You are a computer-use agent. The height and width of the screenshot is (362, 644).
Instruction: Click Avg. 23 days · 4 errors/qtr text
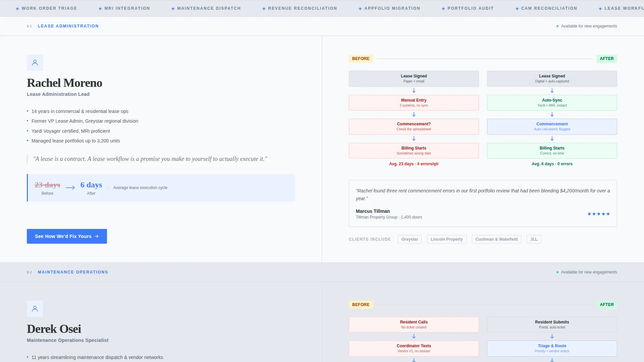pos(414,164)
